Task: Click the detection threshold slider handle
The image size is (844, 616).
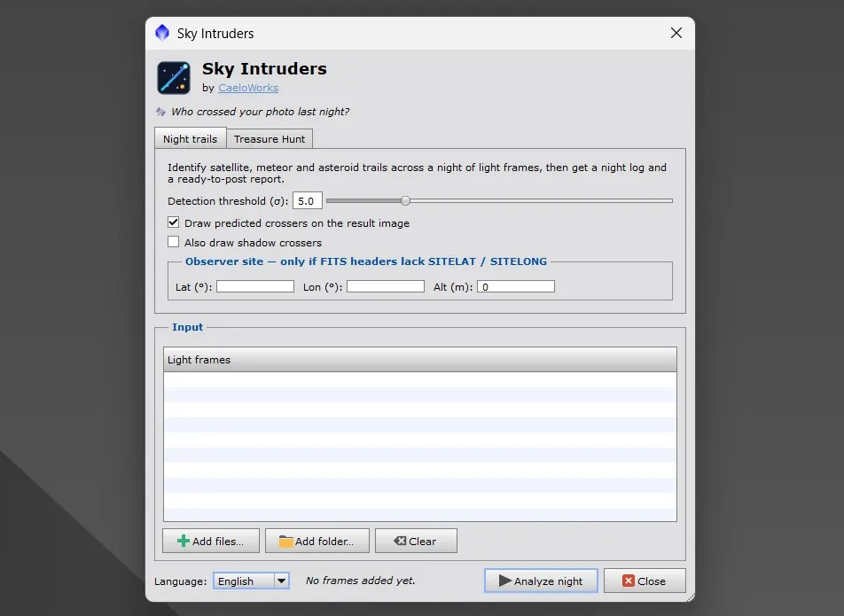Action: 405,200
